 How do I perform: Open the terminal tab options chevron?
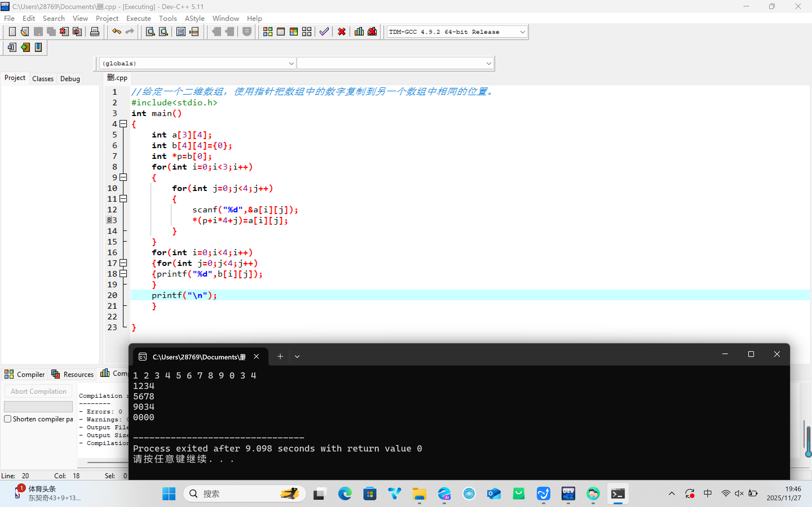pos(297,356)
